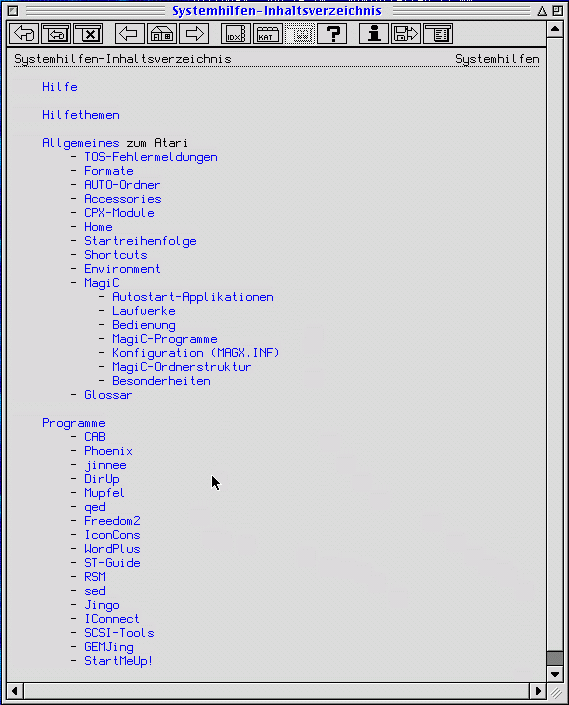Open Konfiguration (MAGX.INF) entry
Image resolution: width=569 pixels, height=705 pixels.
coord(196,353)
